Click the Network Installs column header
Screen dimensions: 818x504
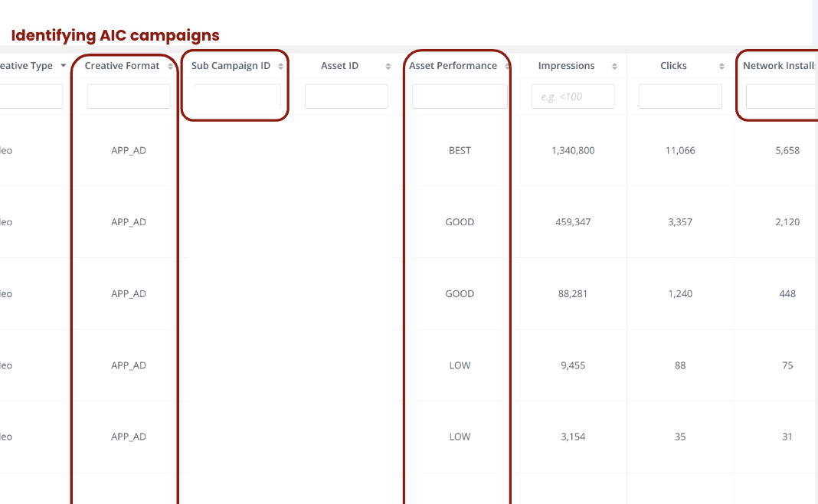(x=780, y=66)
